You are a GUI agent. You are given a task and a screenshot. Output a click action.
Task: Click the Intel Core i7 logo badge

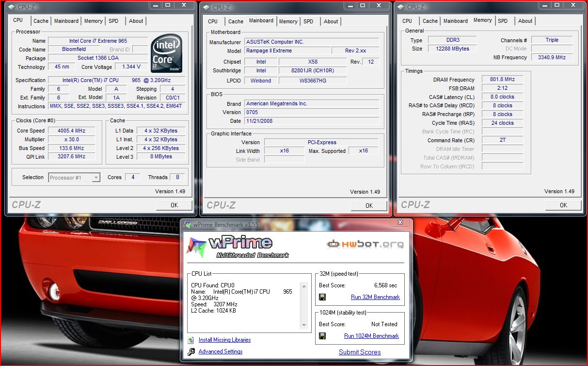click(167, 54)
